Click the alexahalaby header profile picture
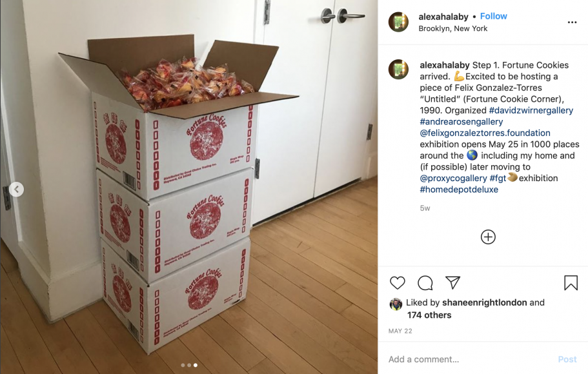 pyautogui.click(x=398, y=22)
